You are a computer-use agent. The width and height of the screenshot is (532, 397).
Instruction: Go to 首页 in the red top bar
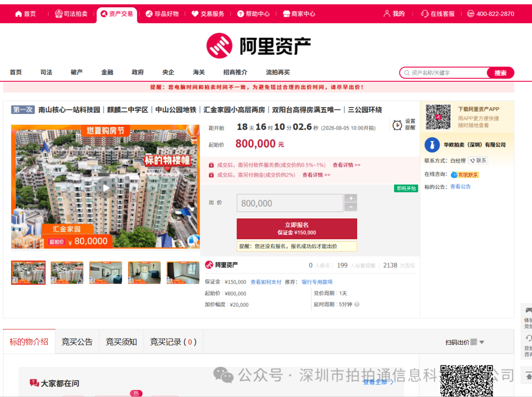click(x=26, y=14)
